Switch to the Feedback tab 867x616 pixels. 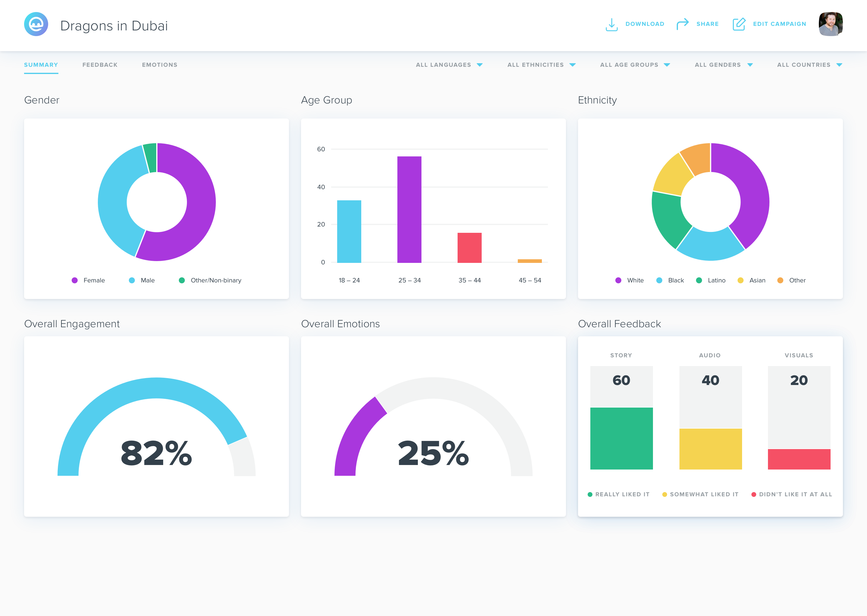tap(100, 65)
